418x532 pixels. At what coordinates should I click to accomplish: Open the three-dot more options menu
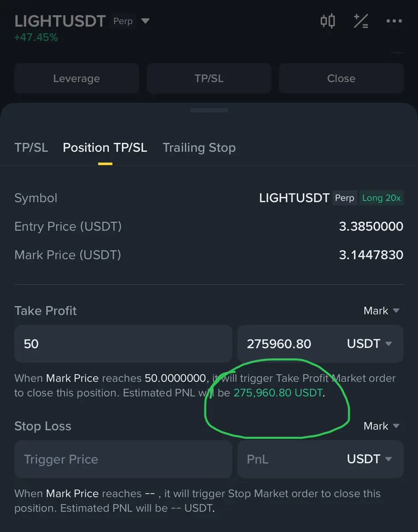point(394,21)
